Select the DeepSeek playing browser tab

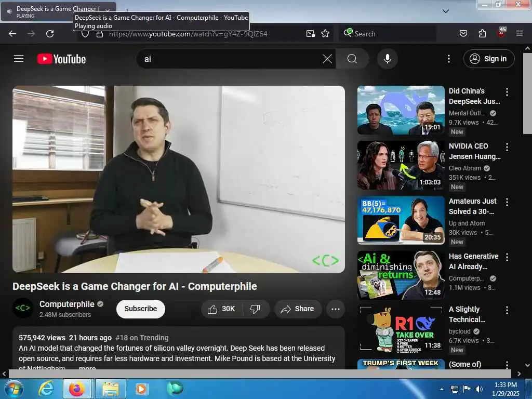point(58,11)
